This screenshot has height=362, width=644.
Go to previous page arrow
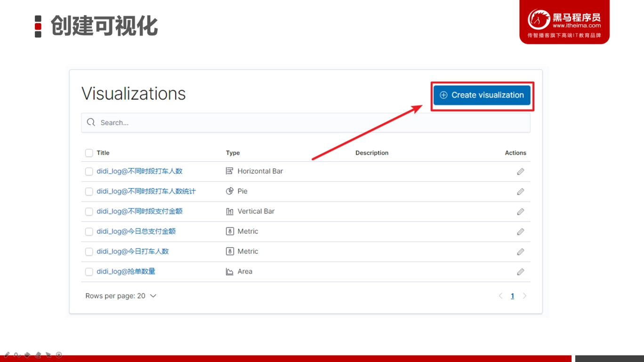click(500, 296)
